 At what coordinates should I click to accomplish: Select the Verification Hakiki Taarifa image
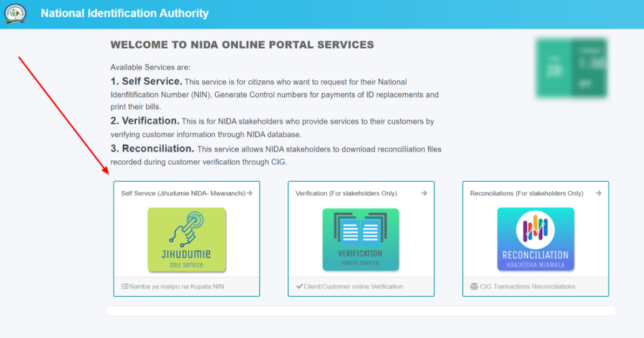(360, 239)
